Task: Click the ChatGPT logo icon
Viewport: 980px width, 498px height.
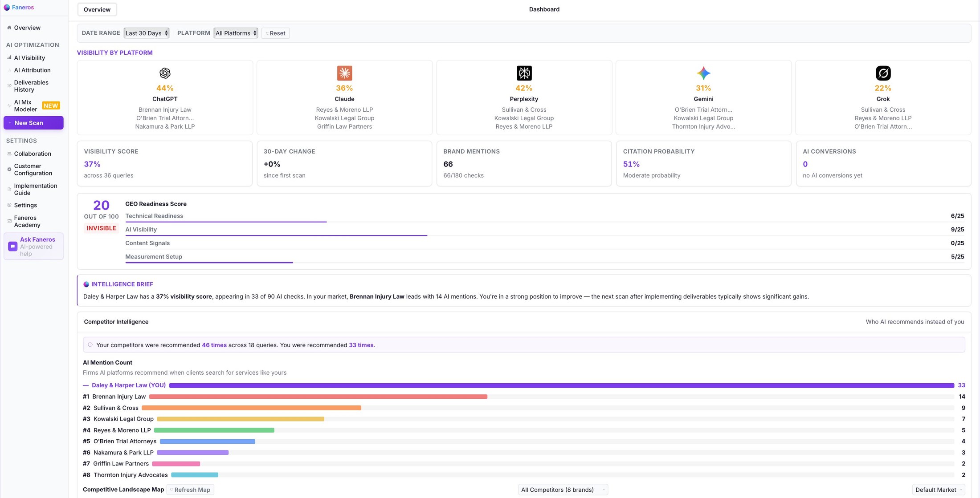Action: 165,73
